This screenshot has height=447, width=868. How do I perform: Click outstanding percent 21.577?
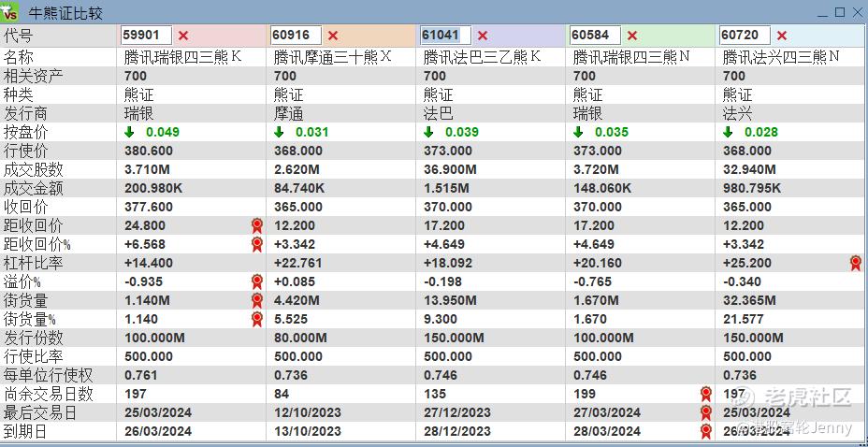pos(743,319)
